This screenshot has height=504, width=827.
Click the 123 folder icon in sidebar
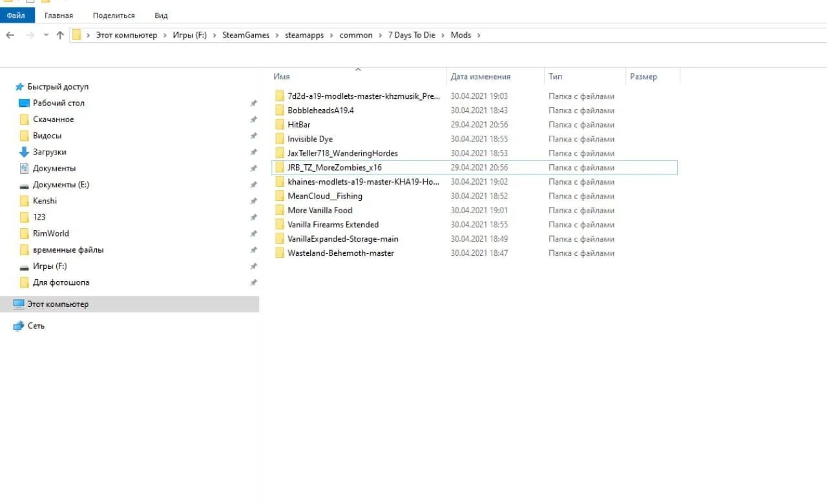coord(25,217)
